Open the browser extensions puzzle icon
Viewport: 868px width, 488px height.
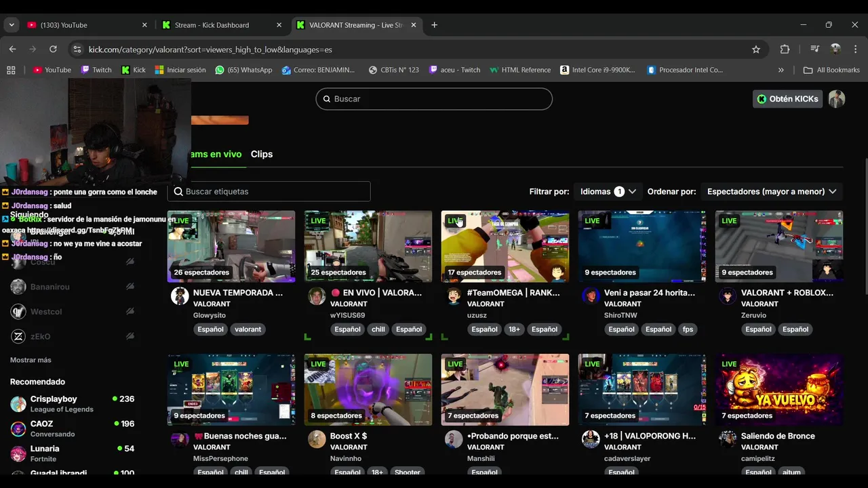(785, 49)
